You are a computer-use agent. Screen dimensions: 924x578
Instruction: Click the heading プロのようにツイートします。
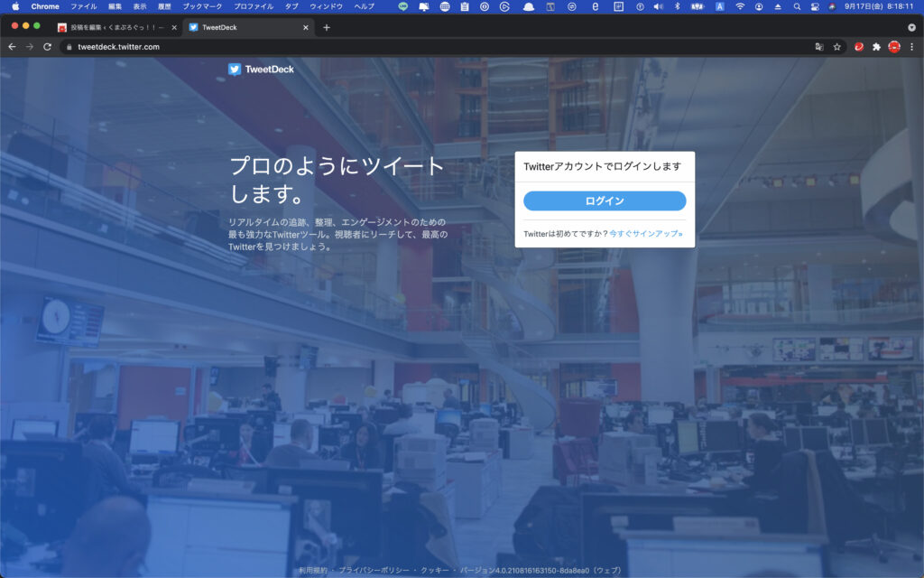(x=337, y=180)
